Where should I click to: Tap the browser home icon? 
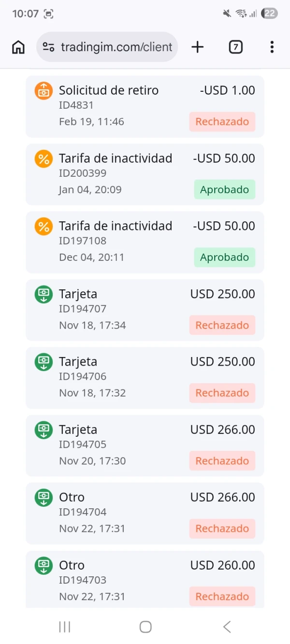18,47
